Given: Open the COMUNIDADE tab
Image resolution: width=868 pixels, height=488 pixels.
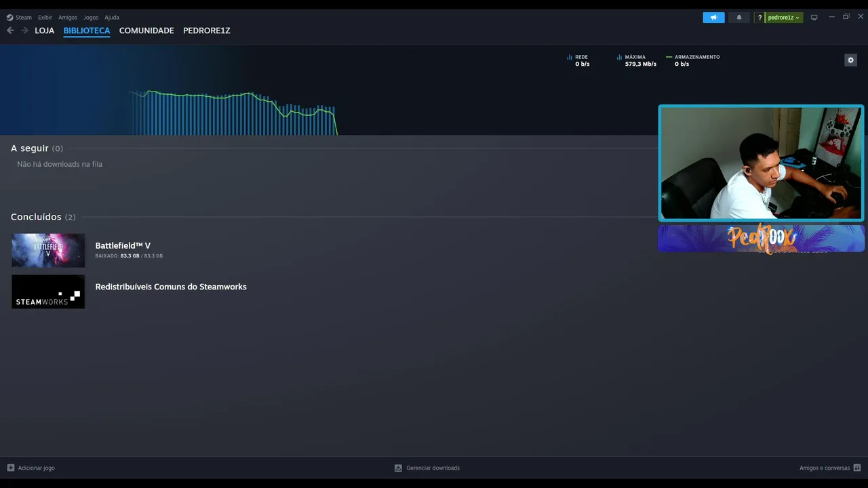Looking at the screenshot, I should pyautogui.click(x=146, y=30).
